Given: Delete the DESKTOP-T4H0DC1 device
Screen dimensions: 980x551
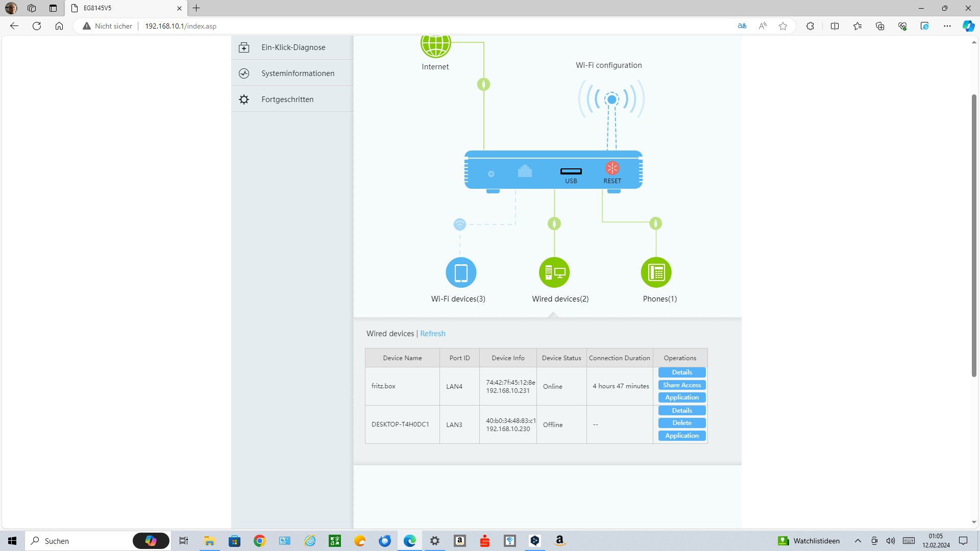Looking at the screenshot, I should 681,423.
